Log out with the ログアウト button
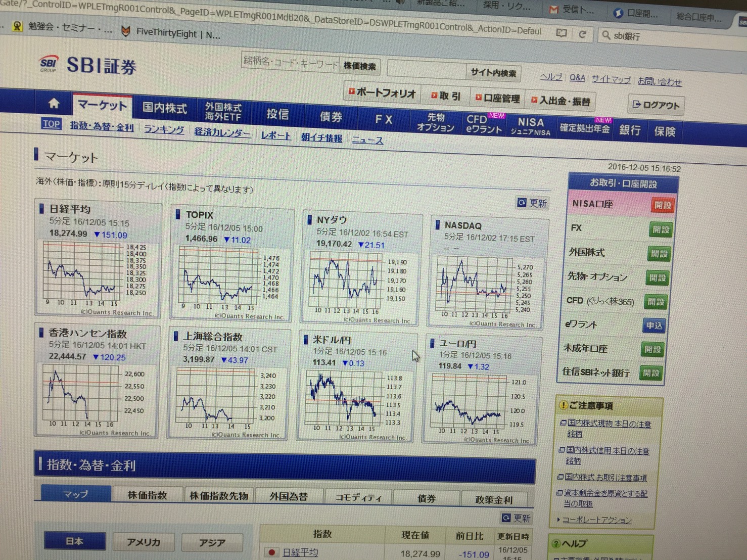The image size is (747, 560). (656, 105)
